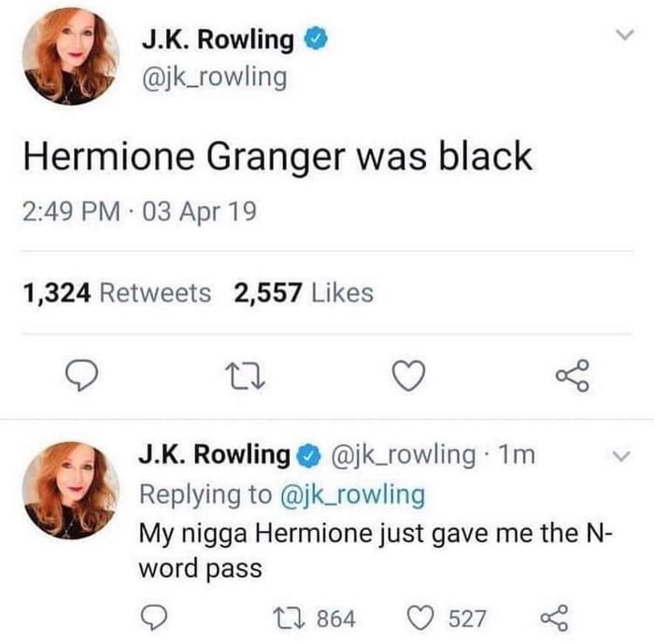Open the main tweet's chevron menu
654x644 pixels.
(625, 35)
